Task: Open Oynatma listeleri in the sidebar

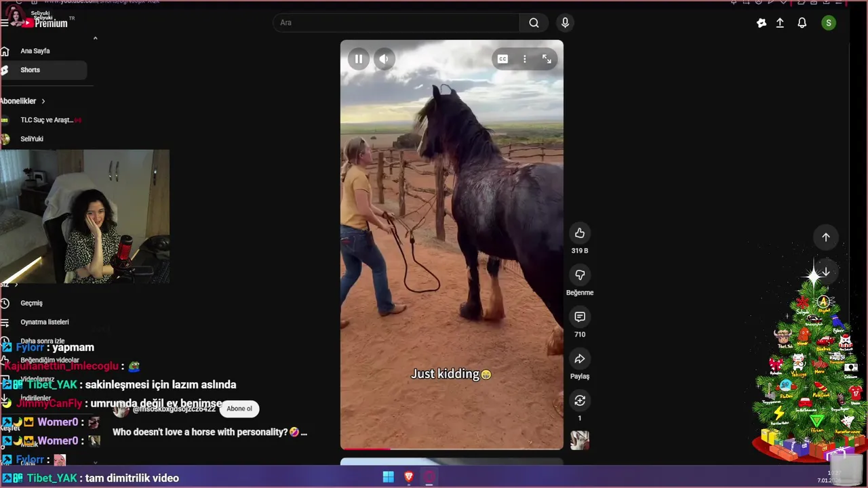Action: 43,322
